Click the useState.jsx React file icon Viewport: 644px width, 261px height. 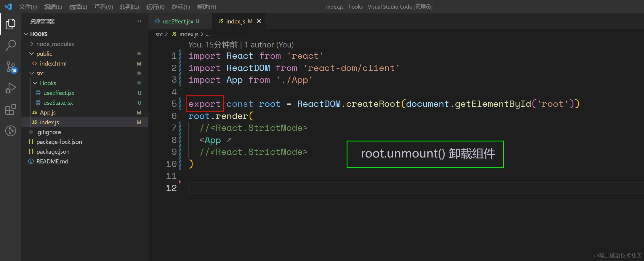38,103
